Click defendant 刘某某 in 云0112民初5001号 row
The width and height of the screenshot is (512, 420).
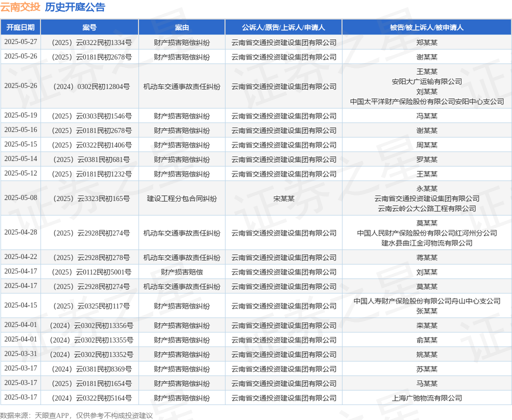click(427, 272)
